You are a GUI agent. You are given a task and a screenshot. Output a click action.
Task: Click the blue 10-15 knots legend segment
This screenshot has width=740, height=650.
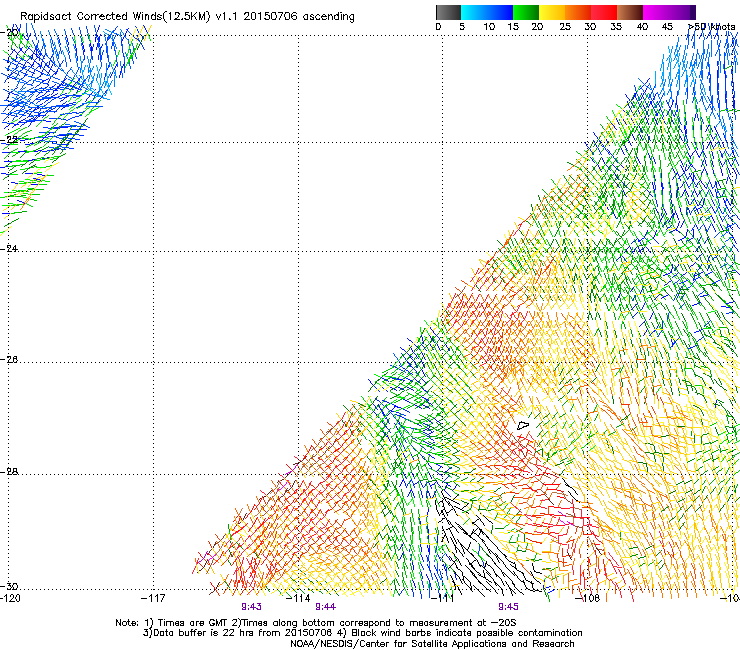500,12
